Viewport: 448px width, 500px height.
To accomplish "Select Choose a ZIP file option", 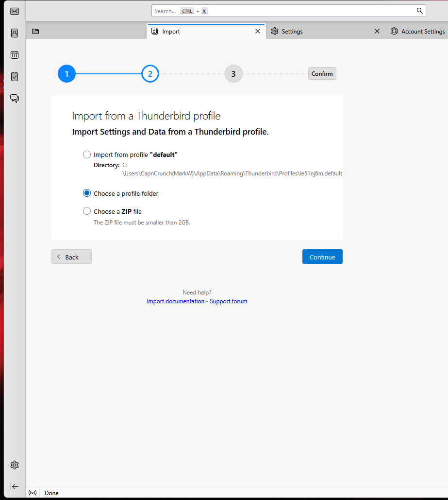I will tap(87, 211).
